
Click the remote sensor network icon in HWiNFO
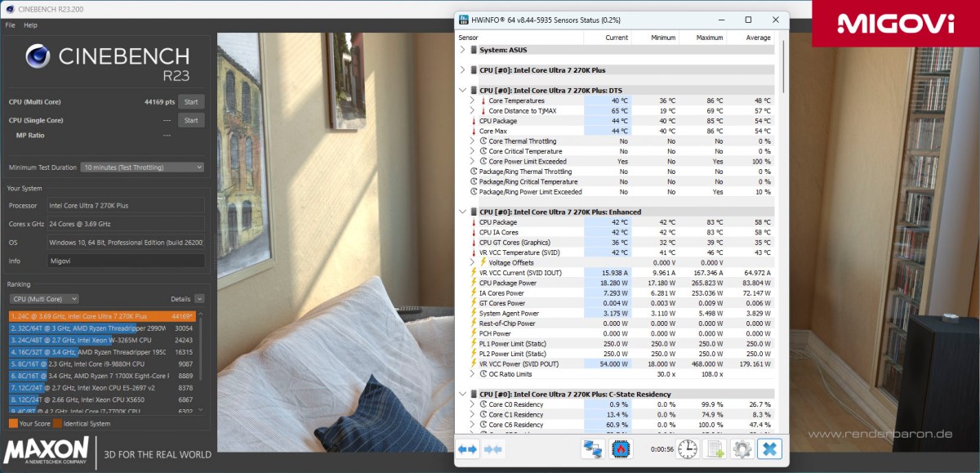[x=594, y=449]
